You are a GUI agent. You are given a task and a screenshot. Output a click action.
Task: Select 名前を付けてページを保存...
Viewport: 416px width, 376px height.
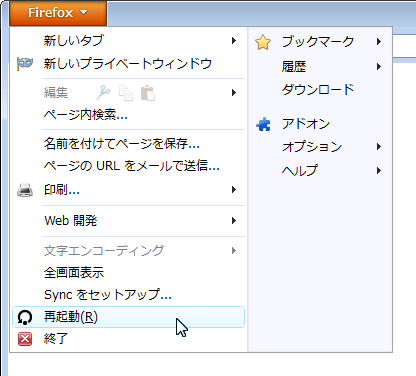128,144
